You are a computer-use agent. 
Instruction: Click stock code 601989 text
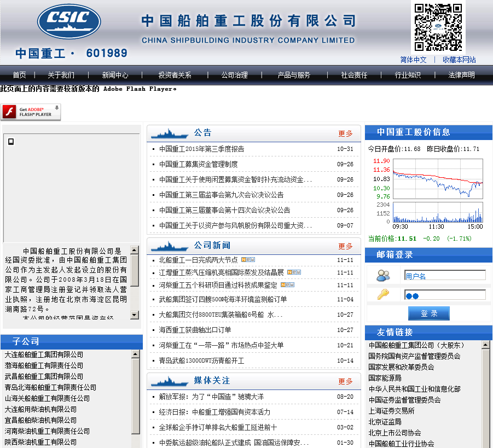(x=107, y=53)
